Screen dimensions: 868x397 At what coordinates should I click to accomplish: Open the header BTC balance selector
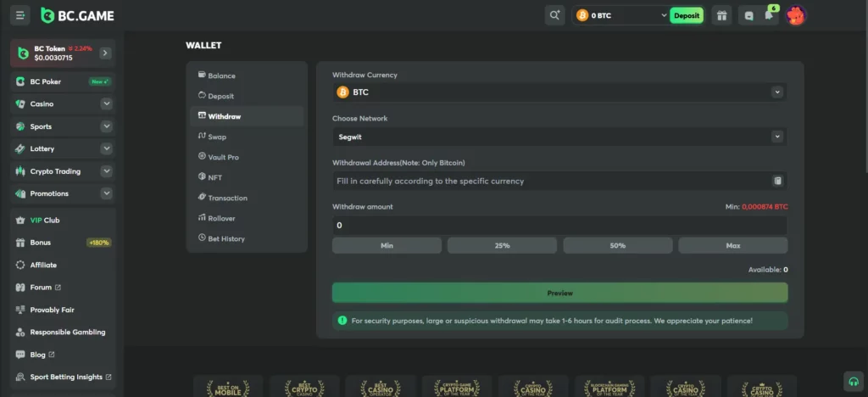pos(620,15)
